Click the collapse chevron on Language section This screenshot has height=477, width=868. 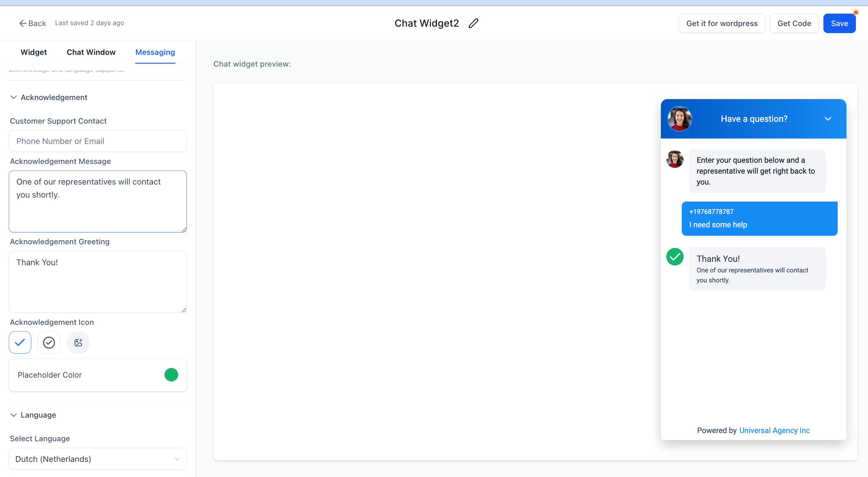click(x=14, y=415)
